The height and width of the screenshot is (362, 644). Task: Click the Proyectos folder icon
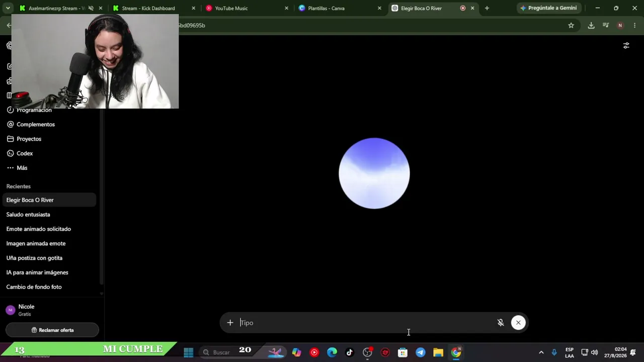point(10,139)
